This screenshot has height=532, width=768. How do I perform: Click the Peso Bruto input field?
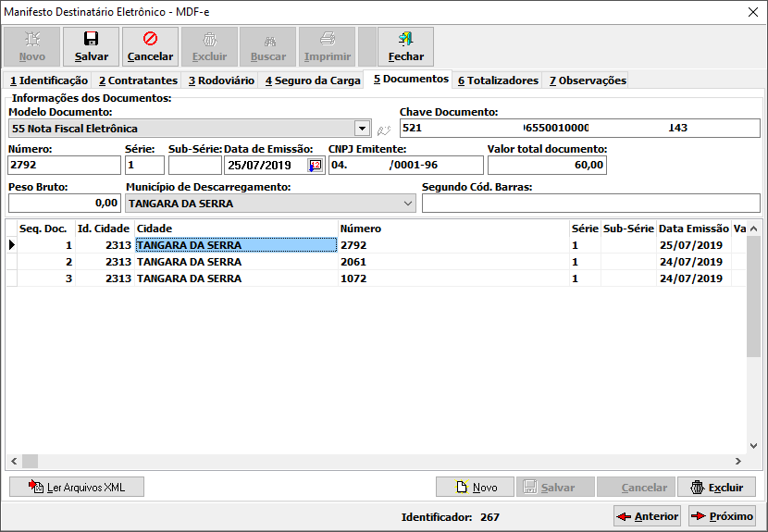[64, 203]
